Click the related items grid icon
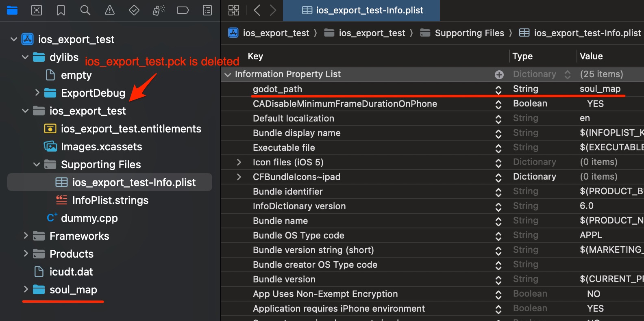Screen dimensions: 644x321 [234, 10]
